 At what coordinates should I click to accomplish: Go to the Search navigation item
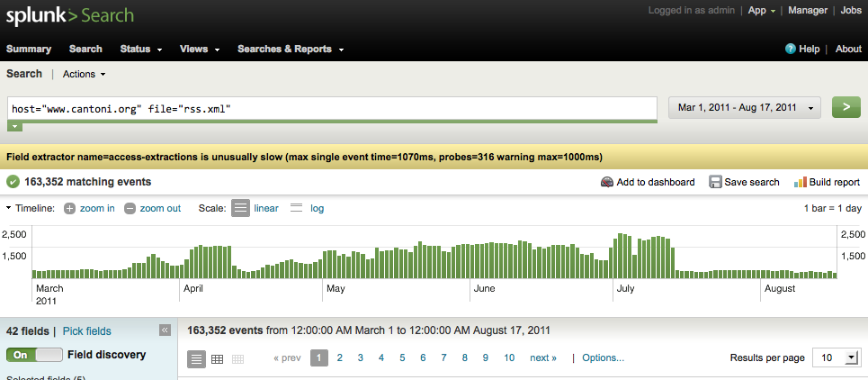[85, 49]
